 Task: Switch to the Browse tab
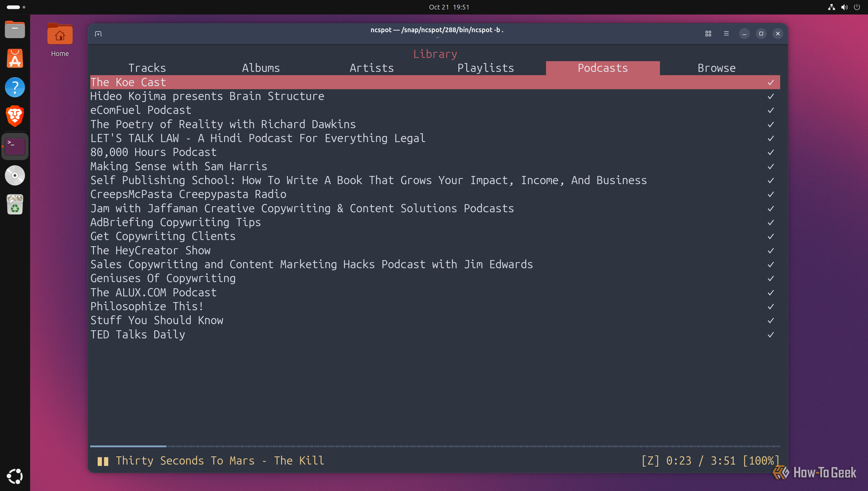coord(717,68)
